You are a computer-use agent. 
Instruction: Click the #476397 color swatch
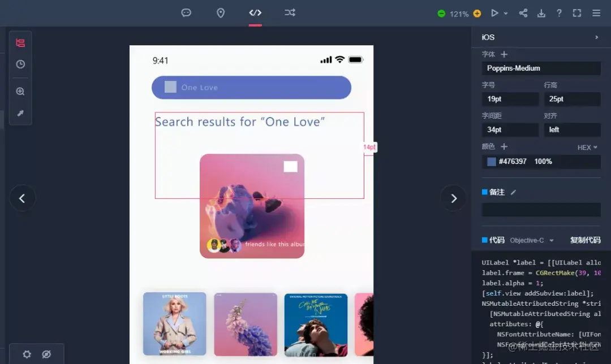[492, 162]
